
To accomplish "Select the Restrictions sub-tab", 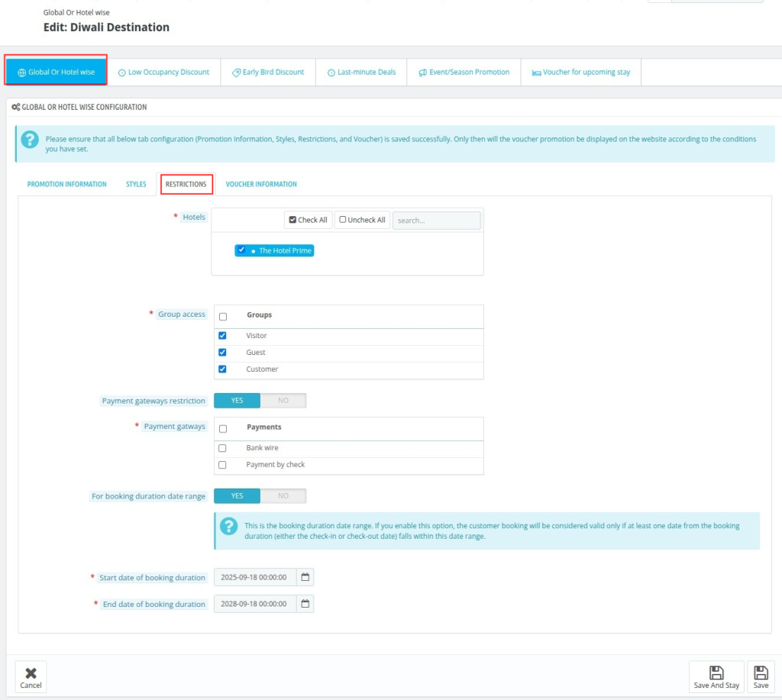I will pyautogui.click(x=186, y=184).
